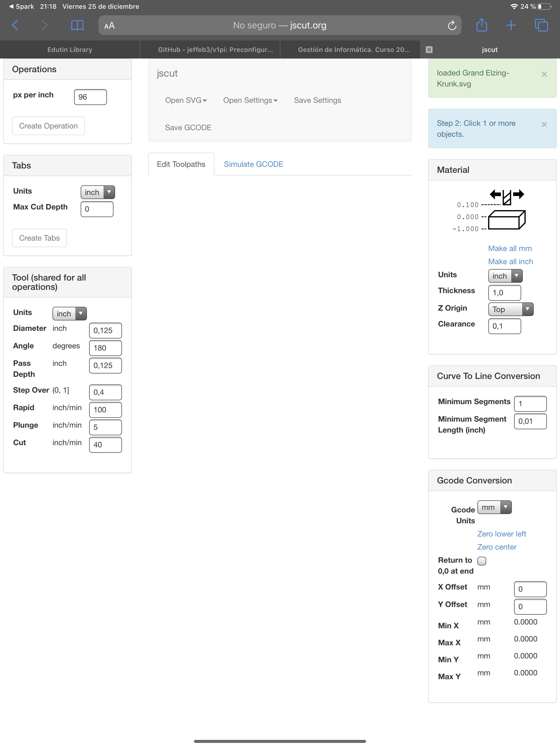Expand the Open Settings menu
560x747 pixels.
(x=250, y=100)
